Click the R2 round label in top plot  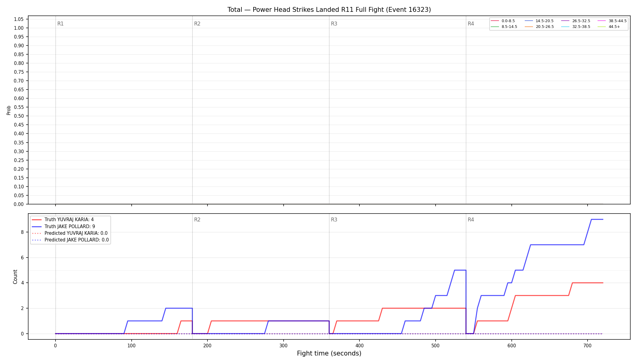tap(197, 24)
